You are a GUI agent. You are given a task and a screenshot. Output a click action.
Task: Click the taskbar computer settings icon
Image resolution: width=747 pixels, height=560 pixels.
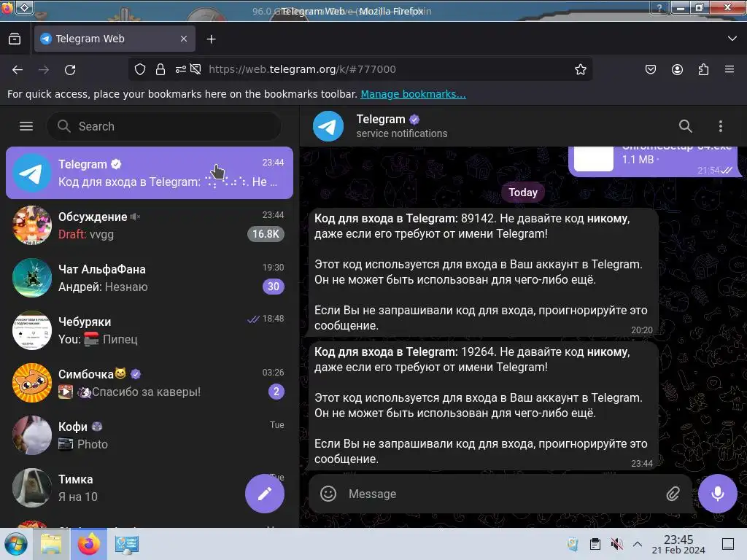click(x=127, y=544)
